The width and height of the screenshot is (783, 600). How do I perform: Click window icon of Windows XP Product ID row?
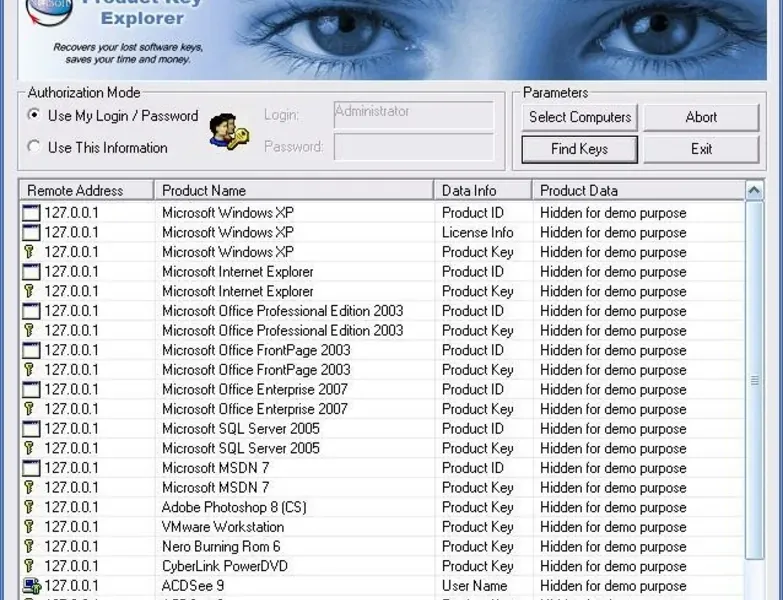(x=31, y=213)
